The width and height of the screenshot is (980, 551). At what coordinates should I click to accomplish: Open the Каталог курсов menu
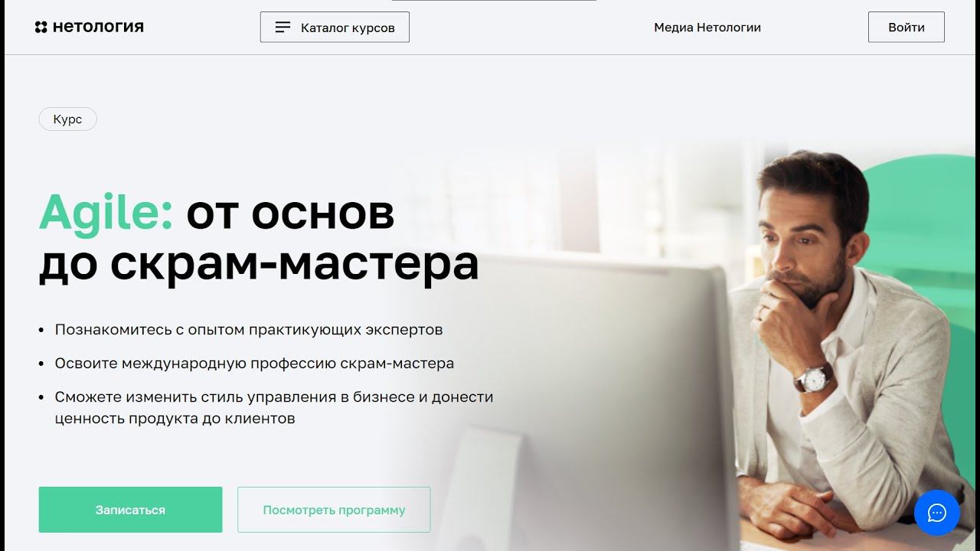(x=335, y=28)
